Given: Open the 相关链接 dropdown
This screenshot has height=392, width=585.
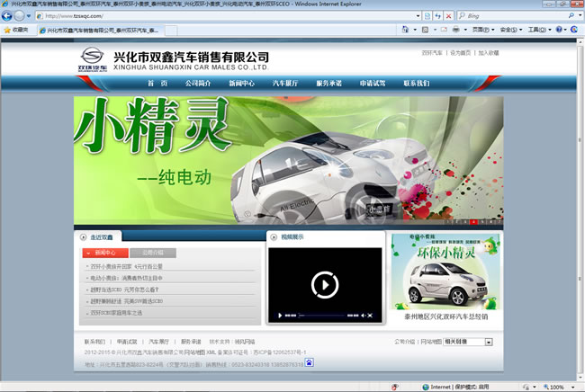Looking at the screenshot, I should point(468,342).
